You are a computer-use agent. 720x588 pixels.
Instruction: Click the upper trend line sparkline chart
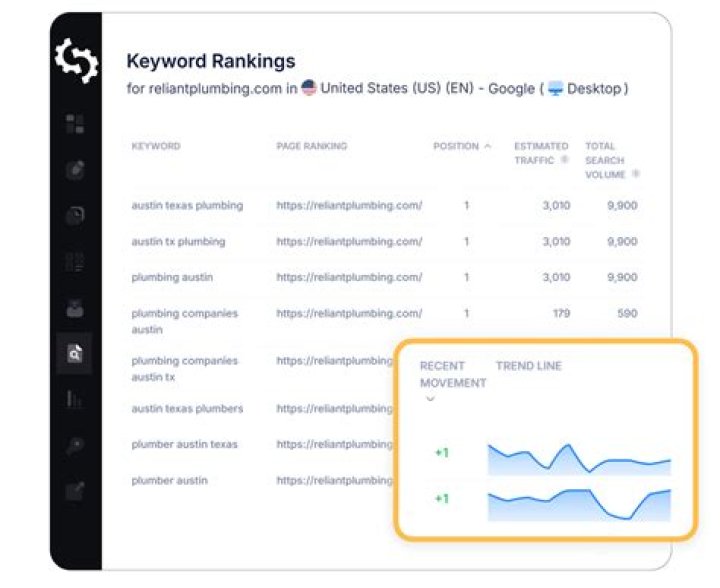579,458
